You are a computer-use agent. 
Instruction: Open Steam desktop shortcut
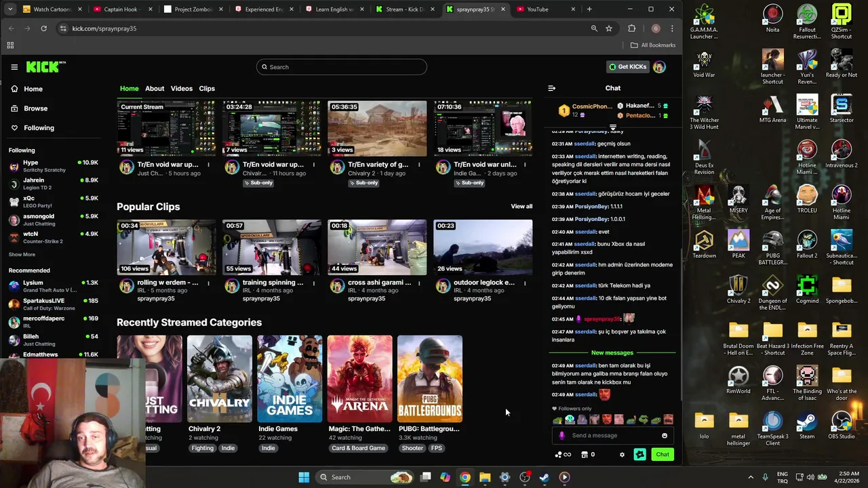(x=807, y=426)
